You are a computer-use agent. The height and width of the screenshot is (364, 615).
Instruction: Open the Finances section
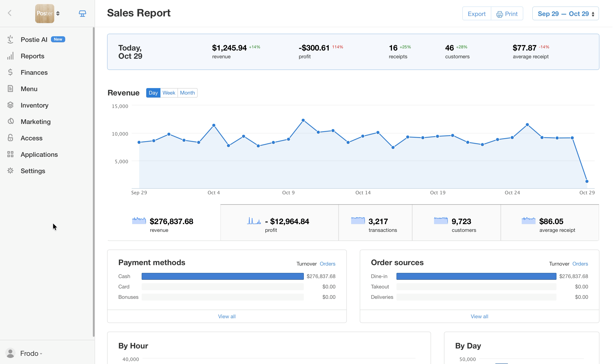point(34,72)
